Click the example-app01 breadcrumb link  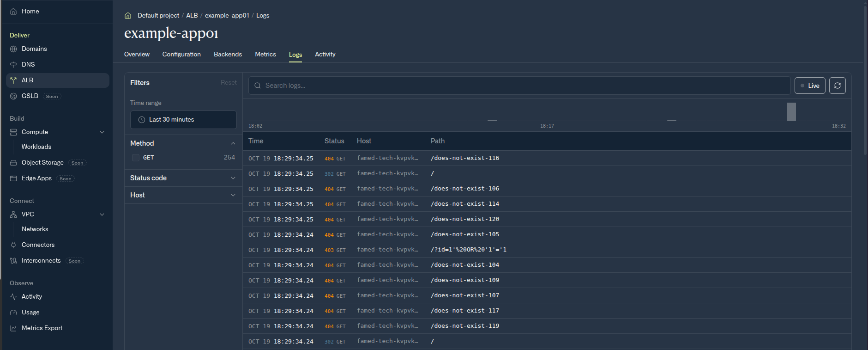pos(227,16)
